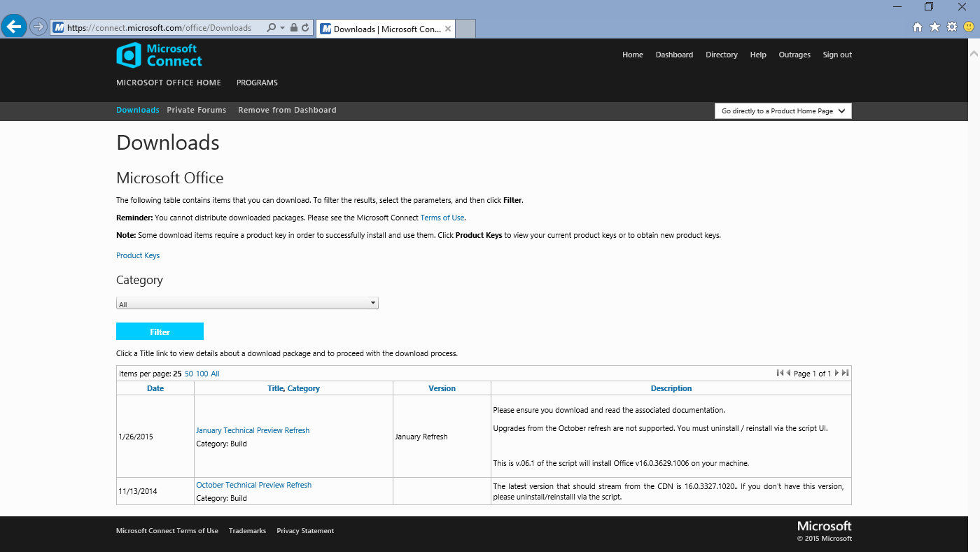Open Dashboard in top navigation
This screenshot has width=980, height=552.
[x=674, y=55]
